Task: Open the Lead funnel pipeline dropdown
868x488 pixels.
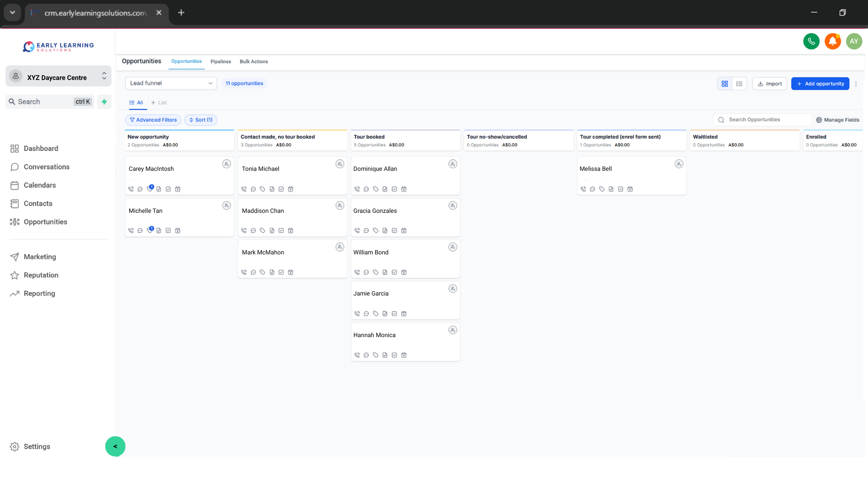Action: 171,83
